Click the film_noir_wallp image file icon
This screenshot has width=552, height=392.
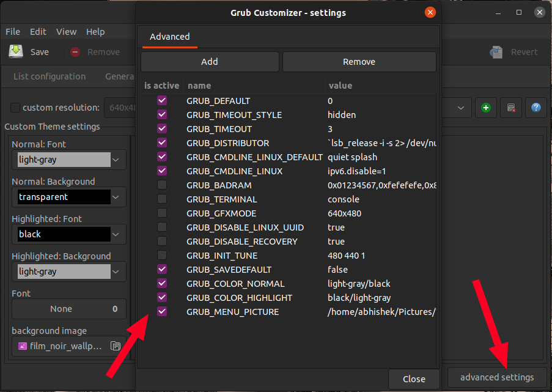[x=23, y=346]
